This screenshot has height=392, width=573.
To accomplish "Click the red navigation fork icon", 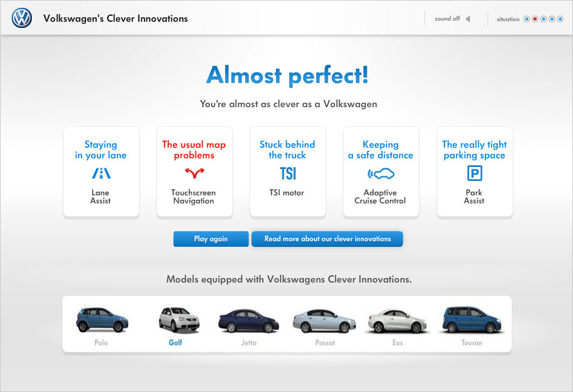I will tap(194, 173).
